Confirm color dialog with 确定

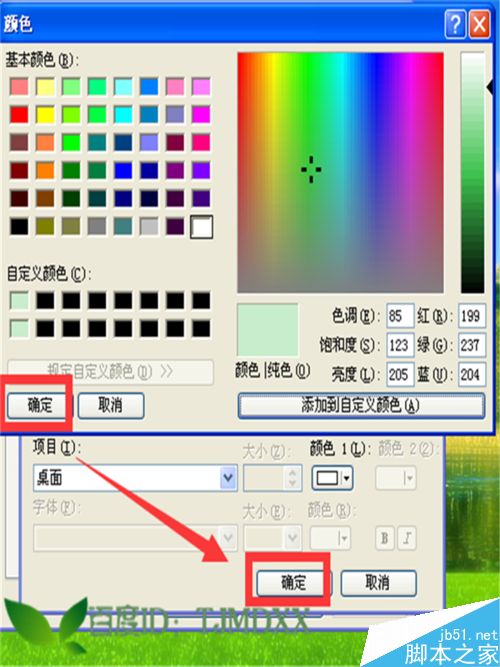pos(40,405)
